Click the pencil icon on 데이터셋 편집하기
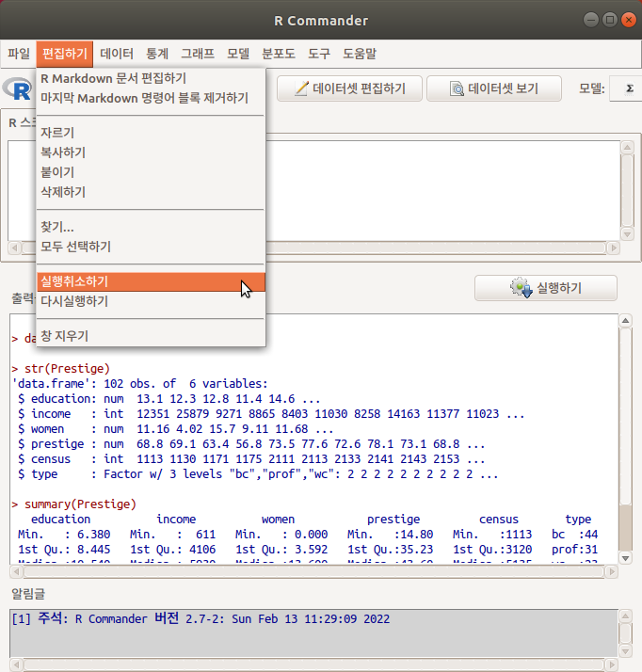The image size is (642, 672). point(301,88)
